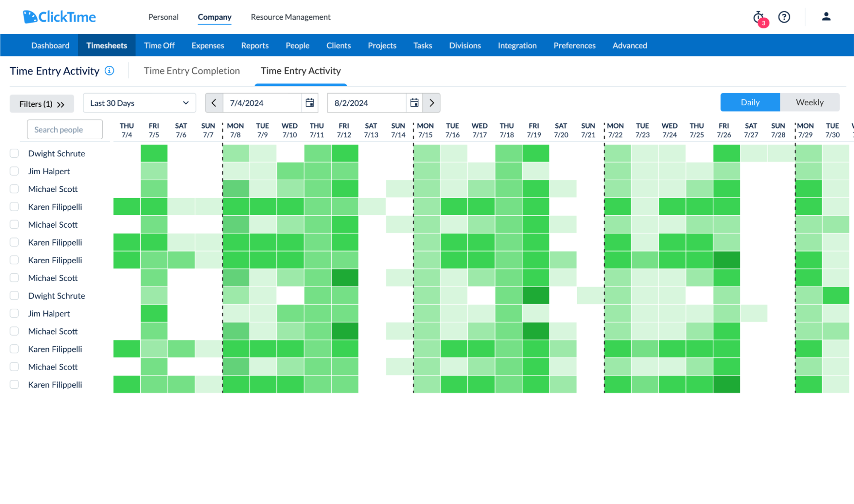
Task: Click the only shaded cell under SUN 7/28
Action: tap(781, 153)
